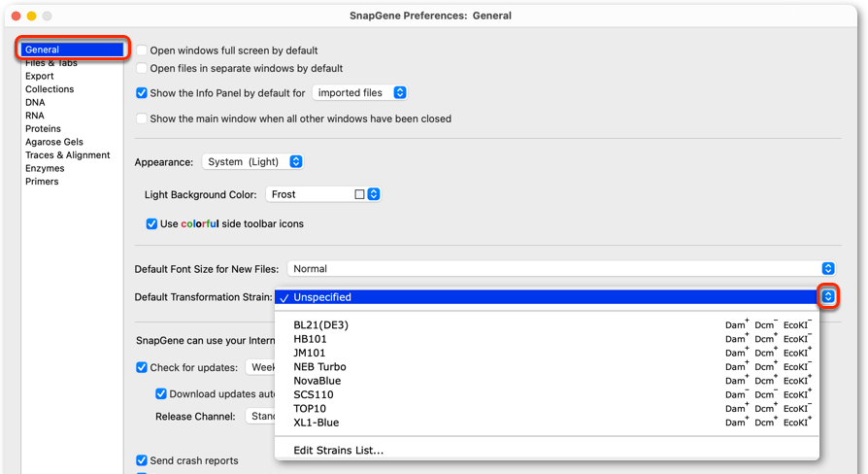Open the Default Font Size Normal dropdown

[561, 268]
